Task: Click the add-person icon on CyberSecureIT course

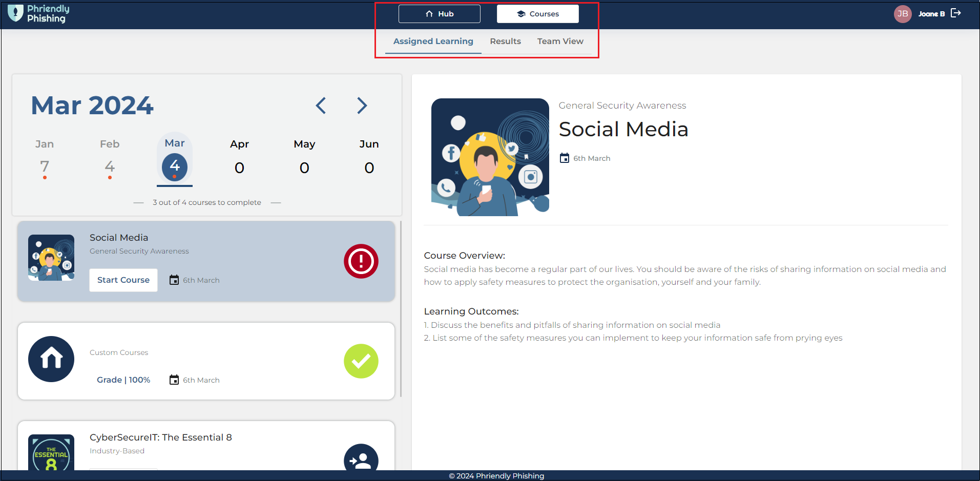Action: point(361,459)
